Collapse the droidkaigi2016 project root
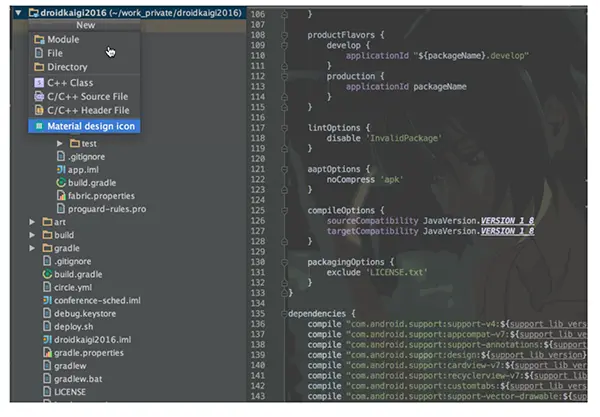Image resolution: width=600 pixels, height=417 pixels. (x=18, y=13)
